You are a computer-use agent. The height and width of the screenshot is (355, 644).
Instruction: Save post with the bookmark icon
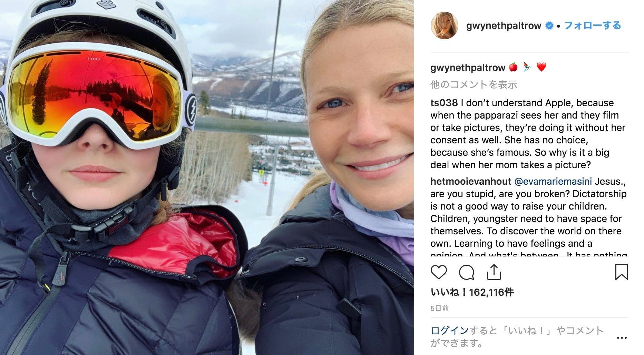[622, 272]
